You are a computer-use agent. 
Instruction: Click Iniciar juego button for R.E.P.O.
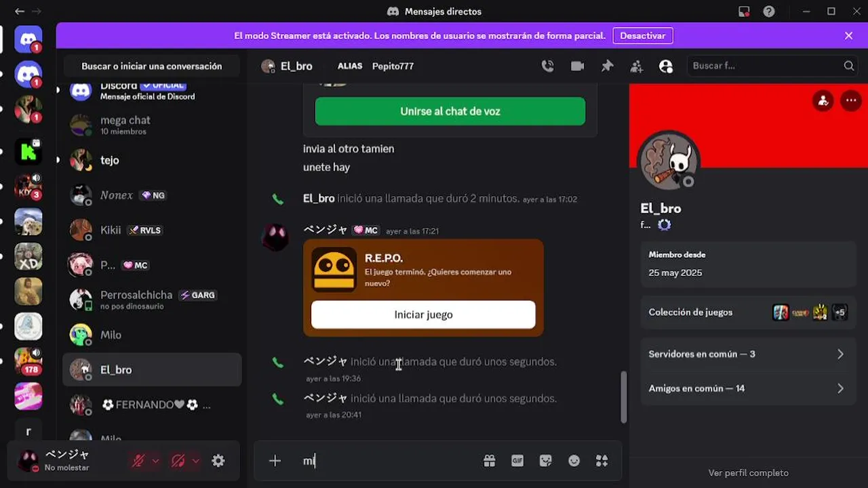tap(423, 314)
